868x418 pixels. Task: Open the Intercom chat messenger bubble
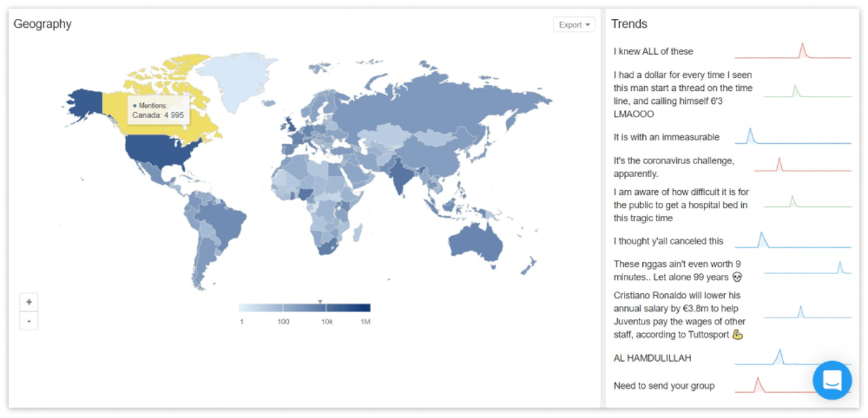(x=832, y=381)
